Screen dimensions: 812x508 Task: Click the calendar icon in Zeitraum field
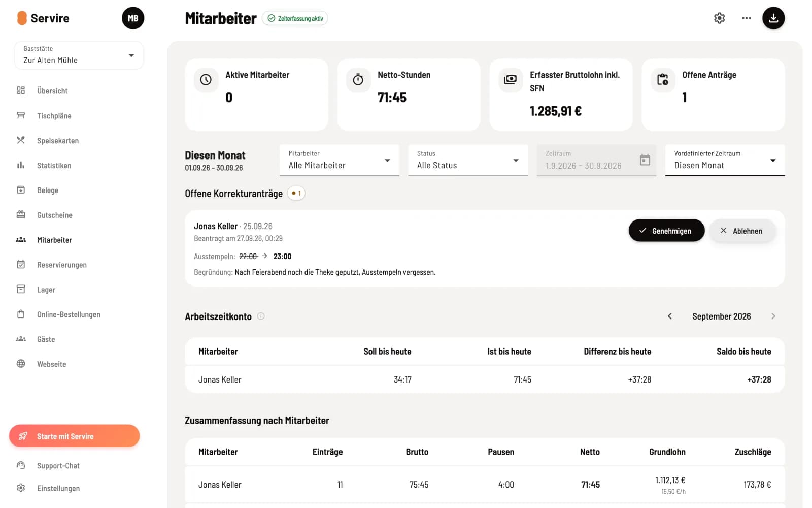tap(645, 160)
